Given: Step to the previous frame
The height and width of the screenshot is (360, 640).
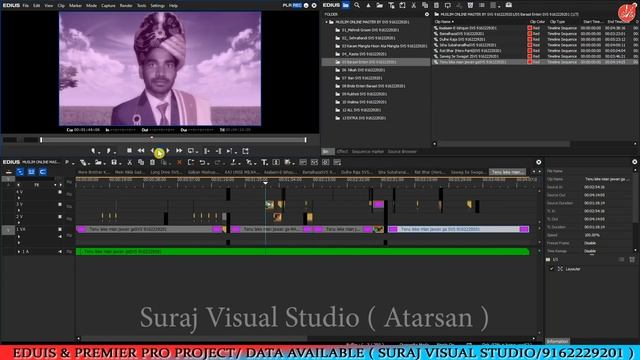Looking at the screenshot, I should [x=152, y=151].
